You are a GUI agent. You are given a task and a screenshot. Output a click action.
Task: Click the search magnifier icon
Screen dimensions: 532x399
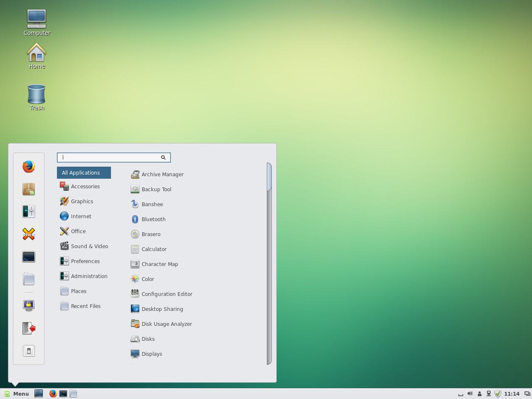pyautogui.click(x=163, y=158)
